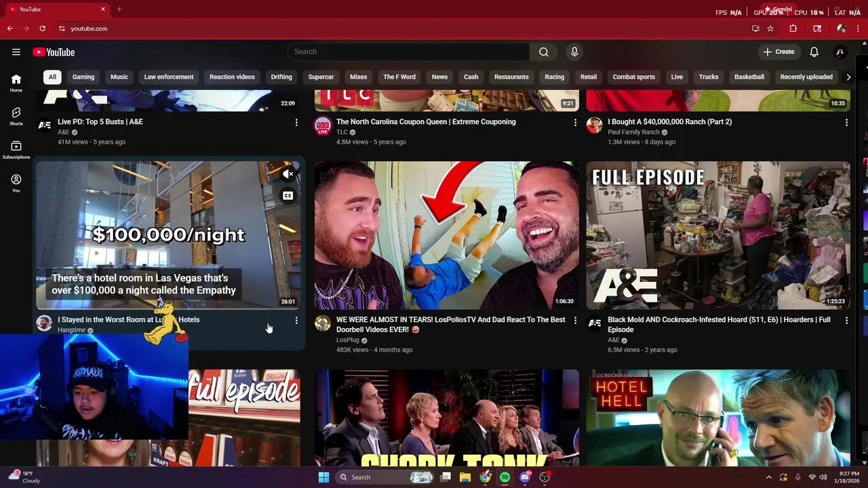This screenshot has height=488, width=868.
Task: Toggle captions on hotel video preview
Action: [x=288, y=196]
